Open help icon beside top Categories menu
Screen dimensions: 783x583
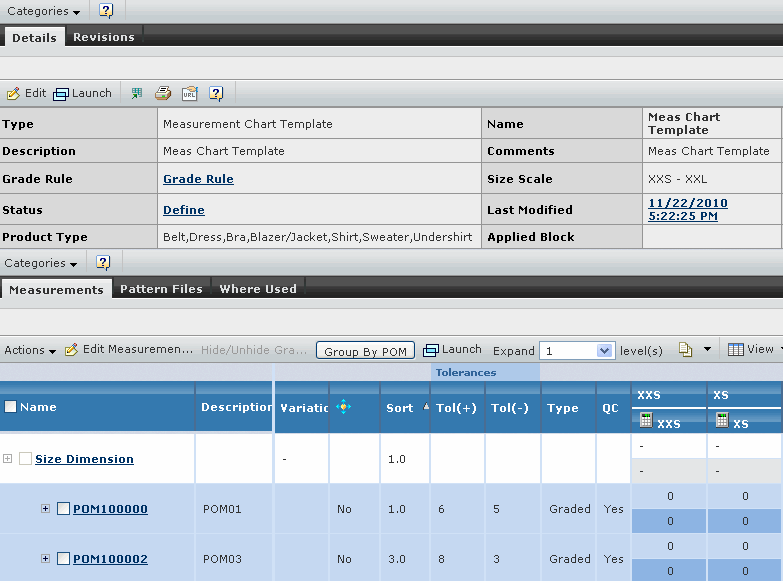[x=106, y=10]
